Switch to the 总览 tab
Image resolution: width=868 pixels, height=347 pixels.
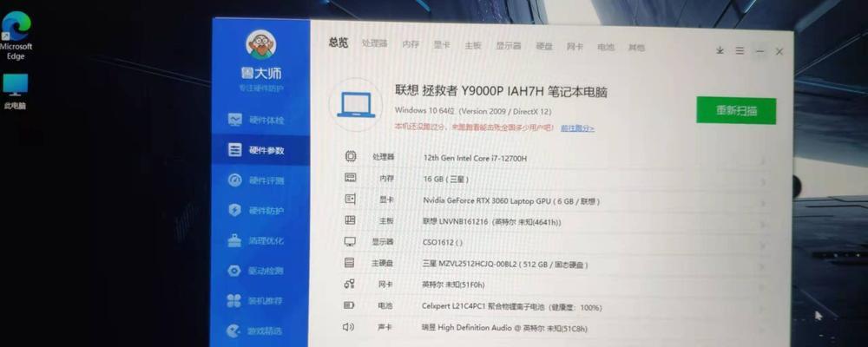click(x=339, y=42)
